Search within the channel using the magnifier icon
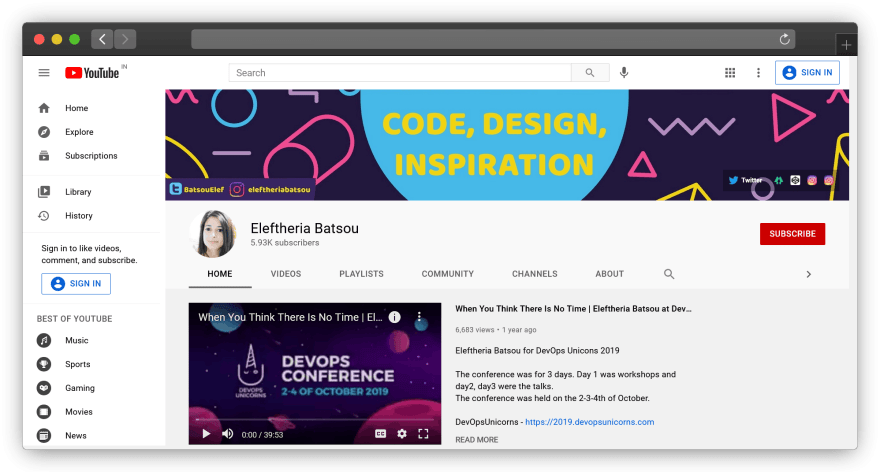 tap(669, 274)
